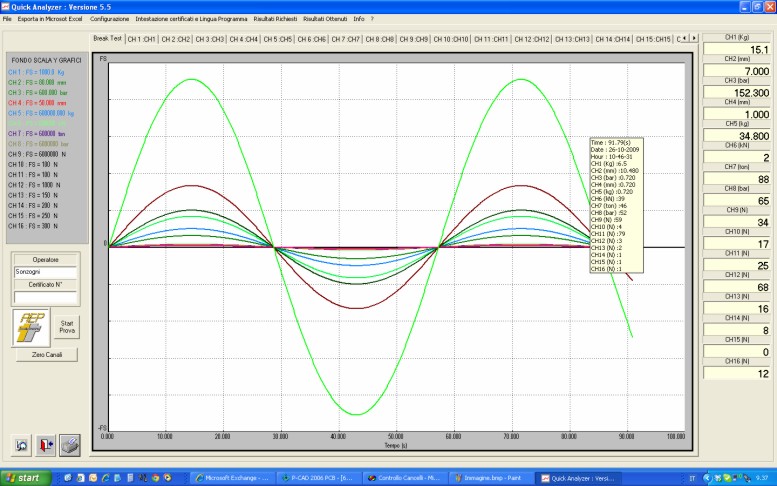The height and width of the screenshot is (486, 777).
Task: Click the printer icon
Action: pyautogui.click(x=70, y=443)
